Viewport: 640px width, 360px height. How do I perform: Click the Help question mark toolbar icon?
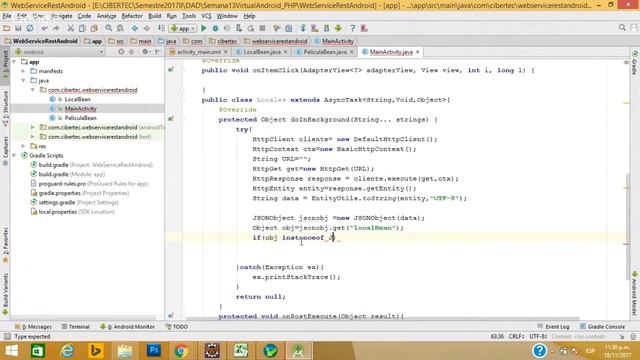[353, 28]
